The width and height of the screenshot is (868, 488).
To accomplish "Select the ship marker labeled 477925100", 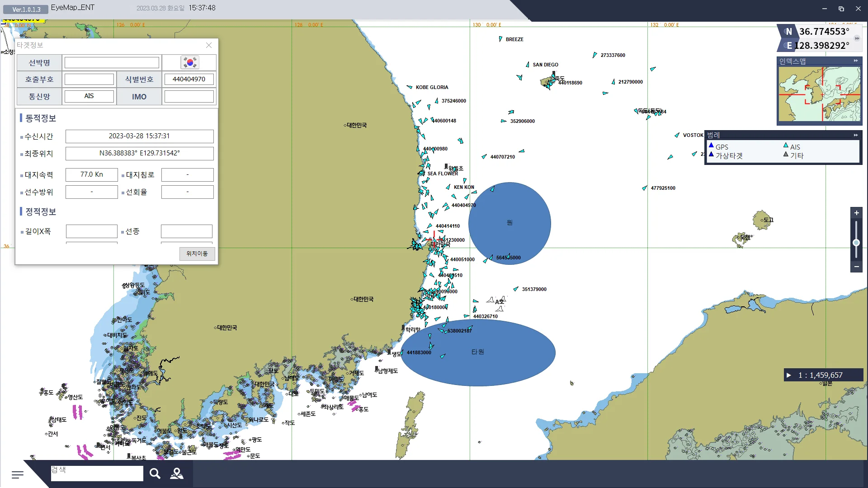I will [645, 188].
